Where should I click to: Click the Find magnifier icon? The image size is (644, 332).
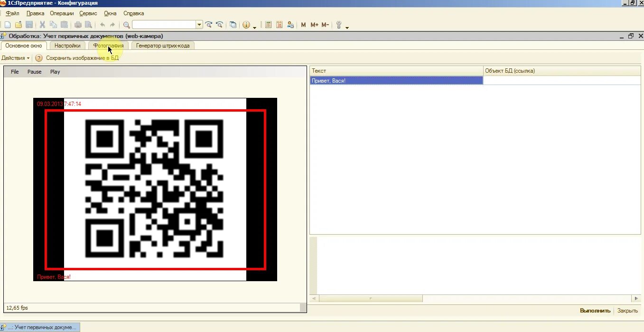(127, 25)
